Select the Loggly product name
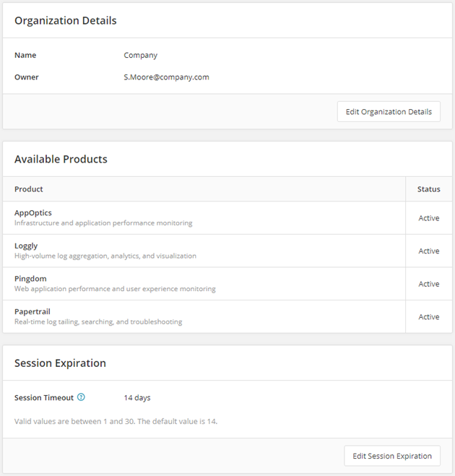455x476 pixels. pyautogui.click(x=26, y=246)
